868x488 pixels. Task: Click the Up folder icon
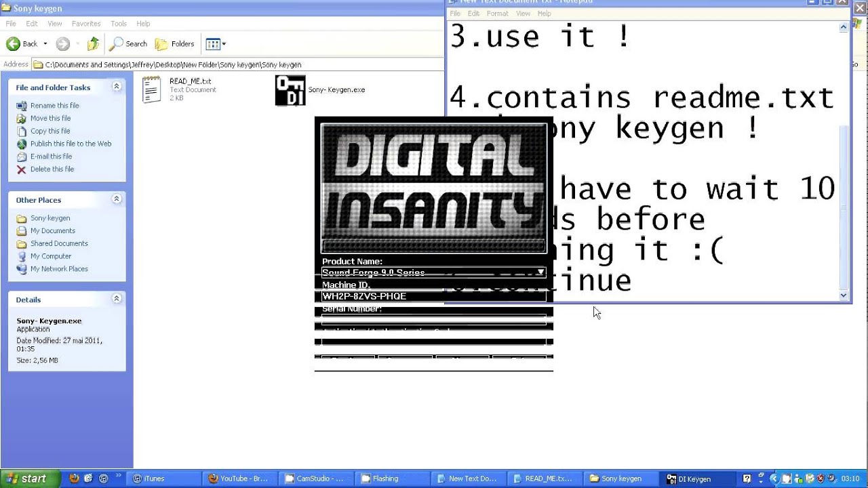[x=93, y=44]
